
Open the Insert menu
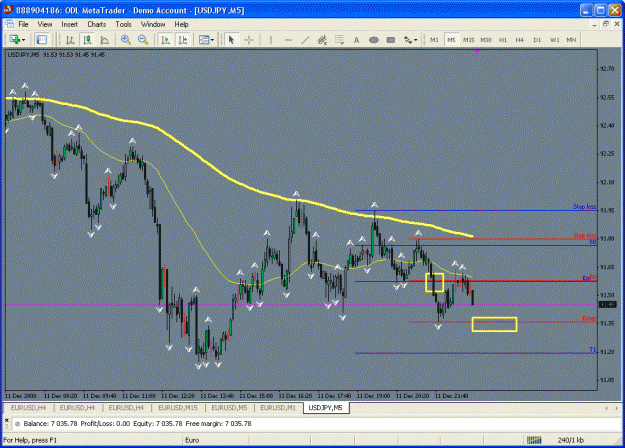[69, 24]
